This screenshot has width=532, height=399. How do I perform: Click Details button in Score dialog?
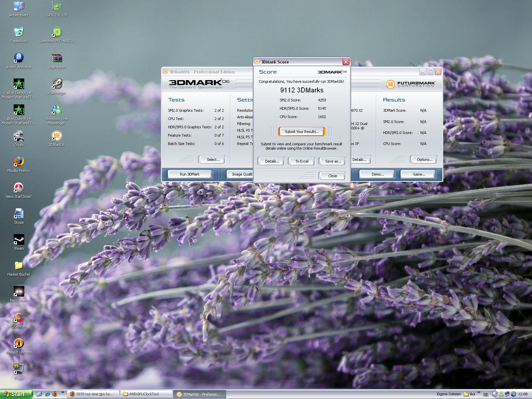[x=272, y=161]
